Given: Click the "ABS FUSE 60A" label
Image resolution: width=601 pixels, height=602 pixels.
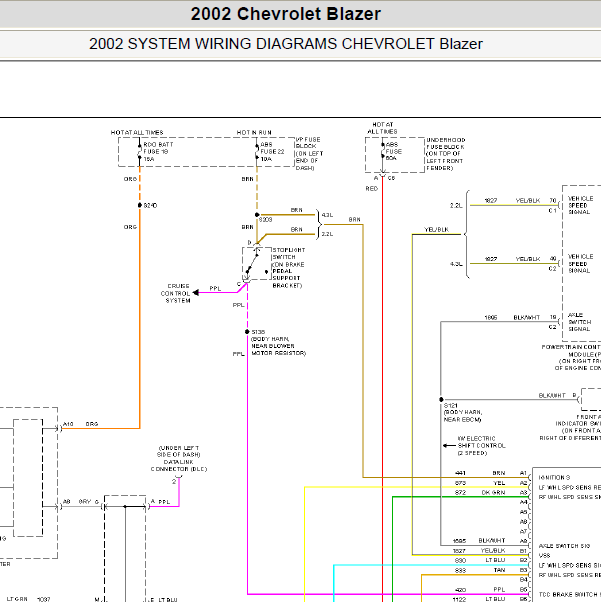Looking at the screenshot, I should (394, 151).
